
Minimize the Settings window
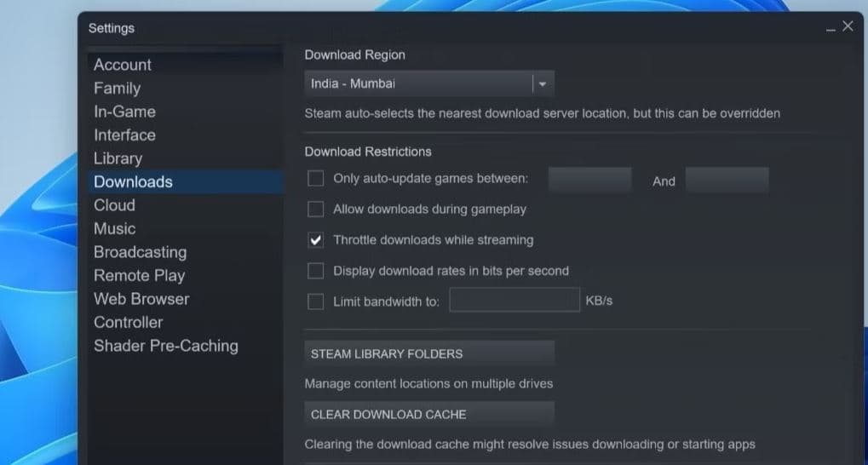[831, 27]
